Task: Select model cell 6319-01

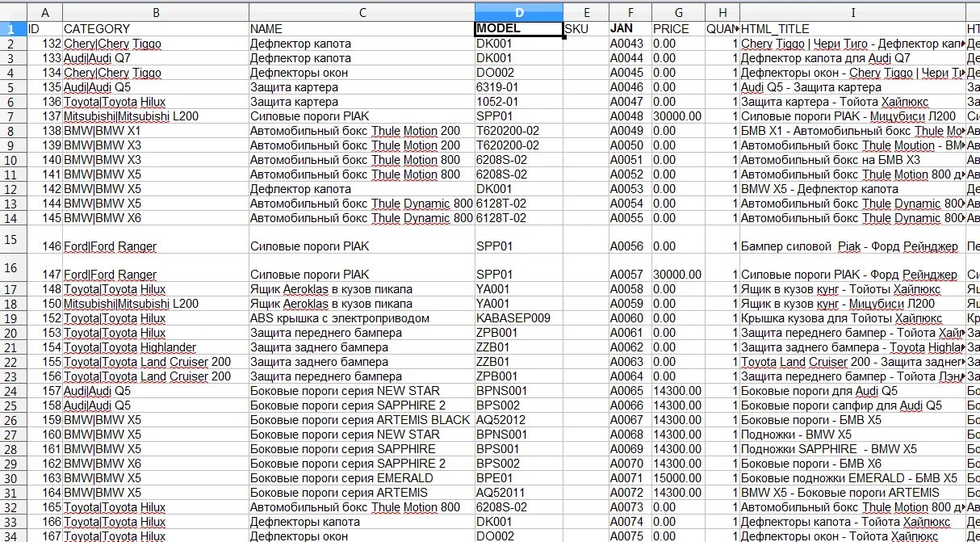Action: click(x=519, y=87)
